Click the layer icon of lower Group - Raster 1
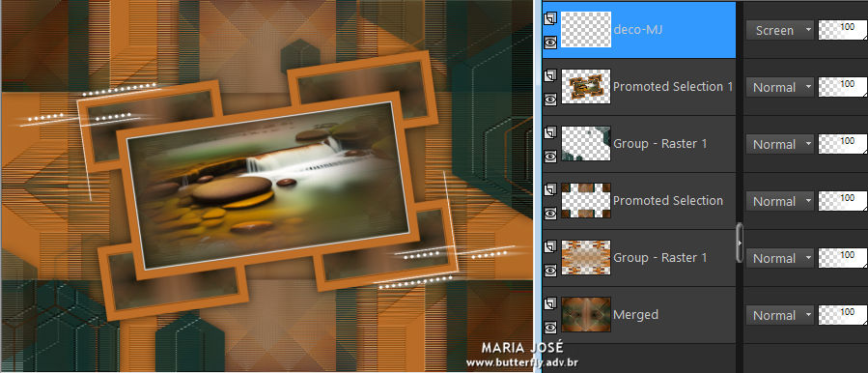 [x=549, y=247]
